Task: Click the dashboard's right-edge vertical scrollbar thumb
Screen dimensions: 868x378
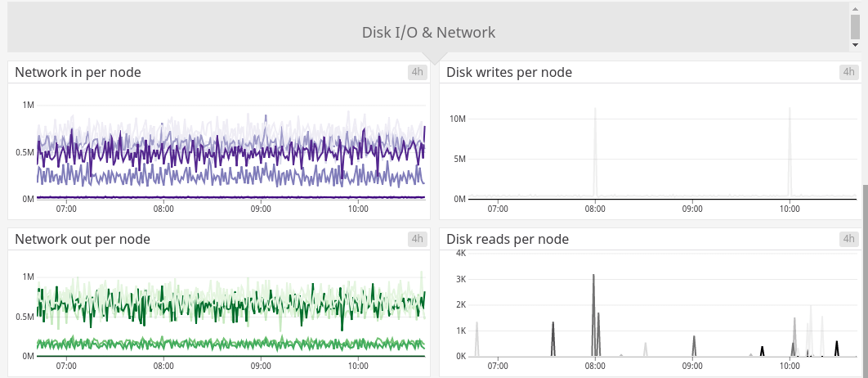Action: 865,278
